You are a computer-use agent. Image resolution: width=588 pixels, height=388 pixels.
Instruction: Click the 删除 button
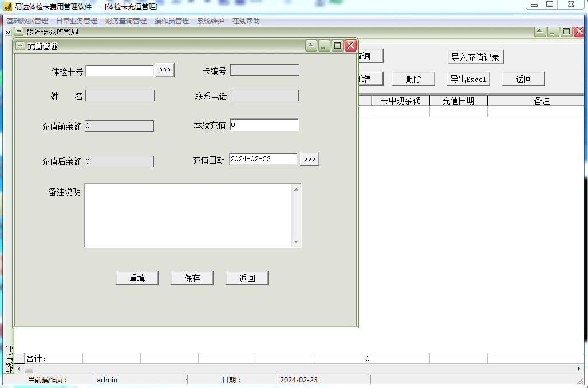pyautogui.click(x=413, y=79)
